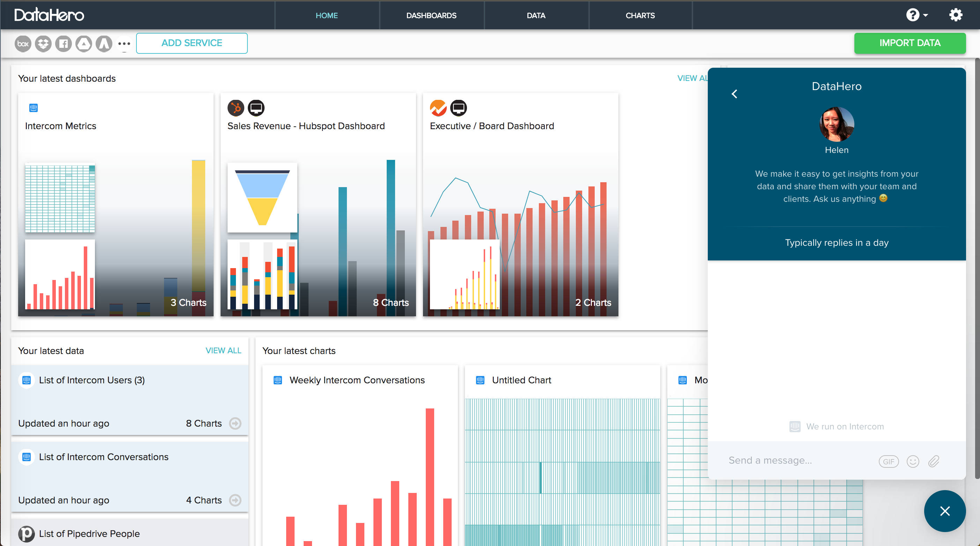980x546 pixels.
Task: Go back using the chat panel chevron
Action: tap(734, 94)
